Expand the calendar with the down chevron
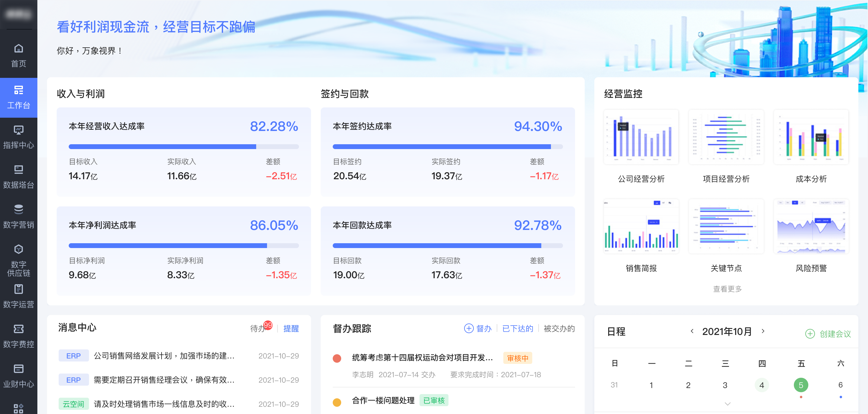This screenshot has width=868, height=414. coord(728,404)
